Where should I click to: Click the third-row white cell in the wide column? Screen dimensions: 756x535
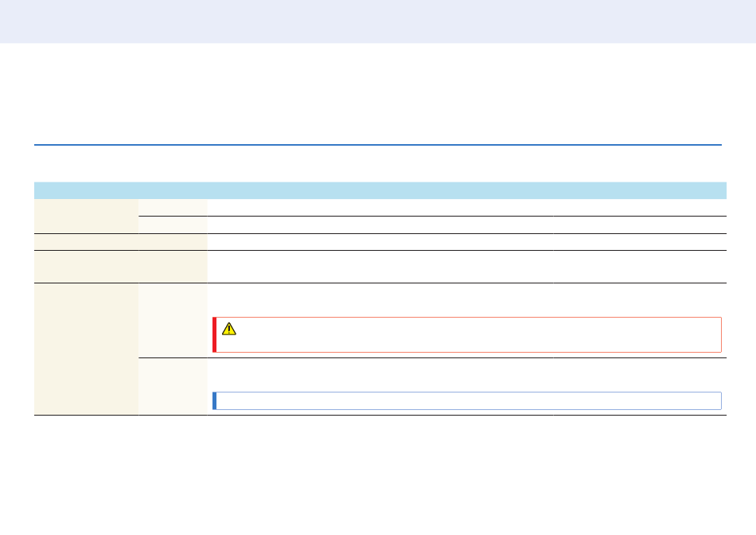pyautogui.click(x=380, y=242)
